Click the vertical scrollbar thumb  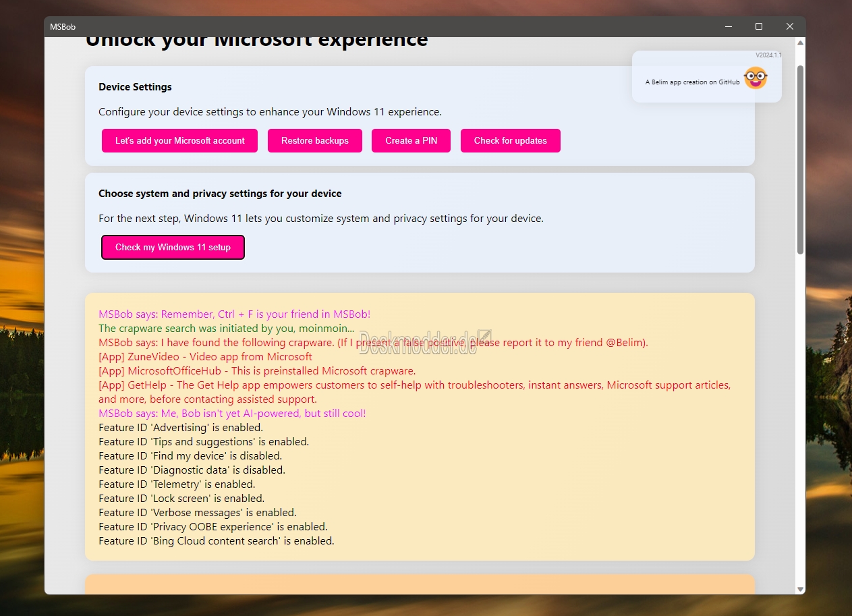800,159
